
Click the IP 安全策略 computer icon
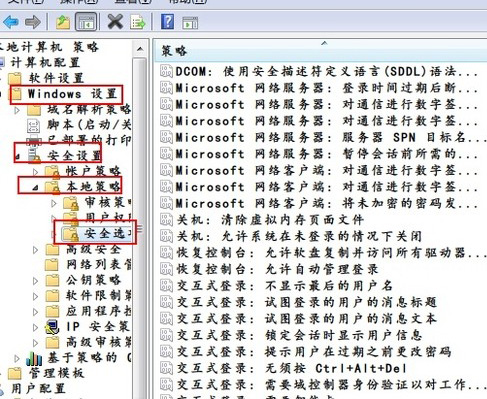pos(52,327)
